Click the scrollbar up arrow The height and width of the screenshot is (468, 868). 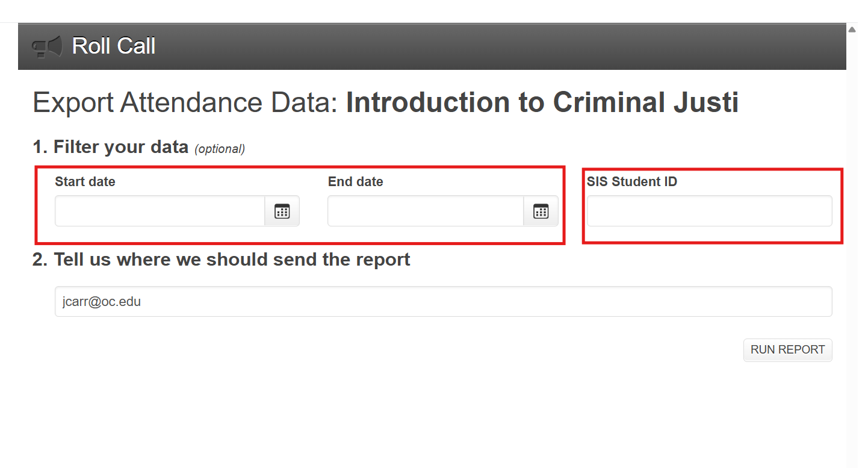(852, 30)
